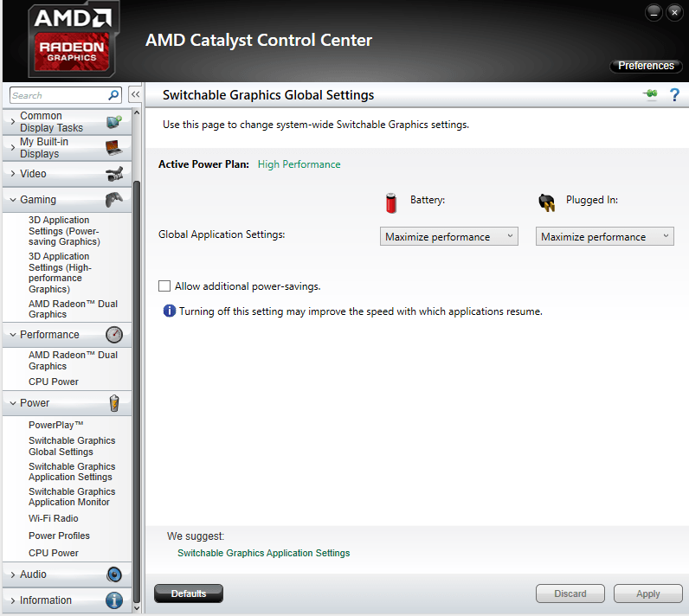Expand the Audio section chevron
Image resolution: width=689 pixels, height=616 pixels.
13,574
